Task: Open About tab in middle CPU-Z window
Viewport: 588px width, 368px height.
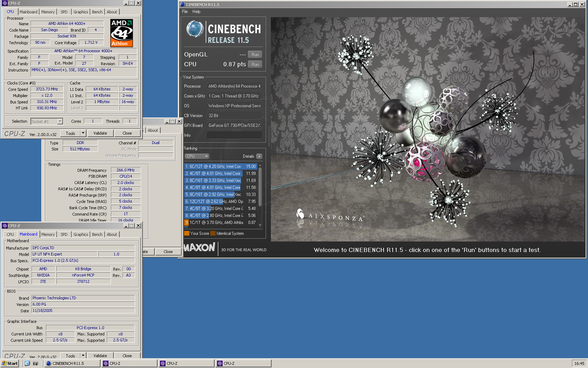Action: (153, 130)
